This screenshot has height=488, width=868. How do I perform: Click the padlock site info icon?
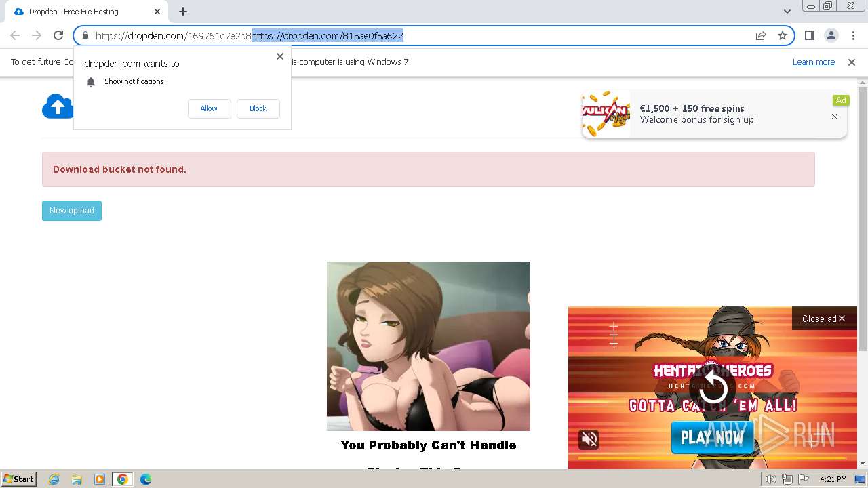[85, 35]
